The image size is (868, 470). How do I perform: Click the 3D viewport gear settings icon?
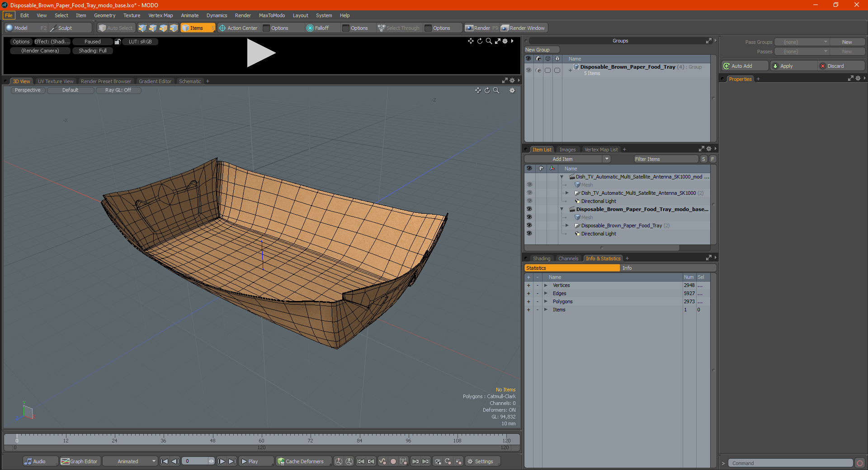click(x=512, y=90)
